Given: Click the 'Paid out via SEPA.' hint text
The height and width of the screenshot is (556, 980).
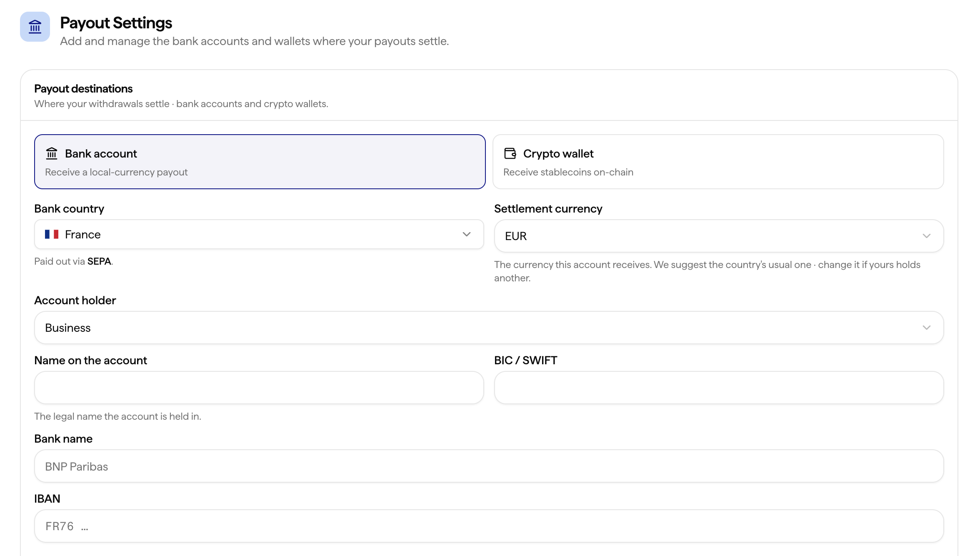Looking at the screenshot, I should [x=74, y=261].
